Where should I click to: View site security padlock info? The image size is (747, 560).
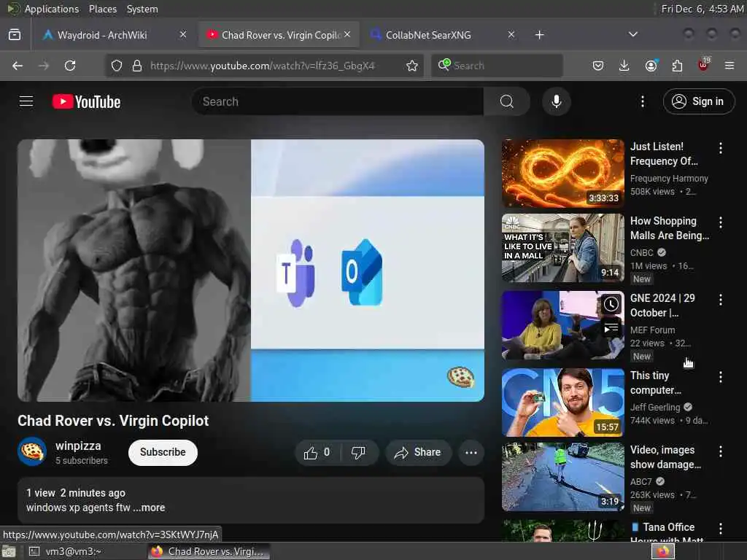click(136, 66)
